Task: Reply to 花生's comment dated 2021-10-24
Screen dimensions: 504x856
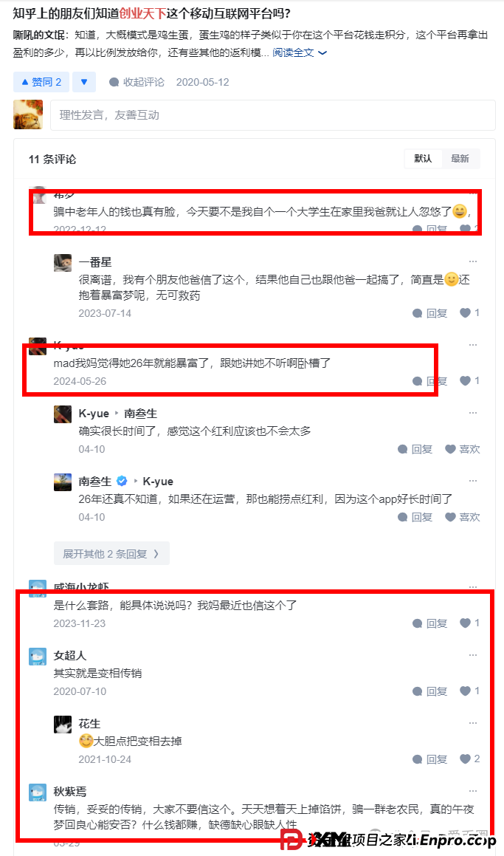Action: pyautogui.click(x=429, y=759)
